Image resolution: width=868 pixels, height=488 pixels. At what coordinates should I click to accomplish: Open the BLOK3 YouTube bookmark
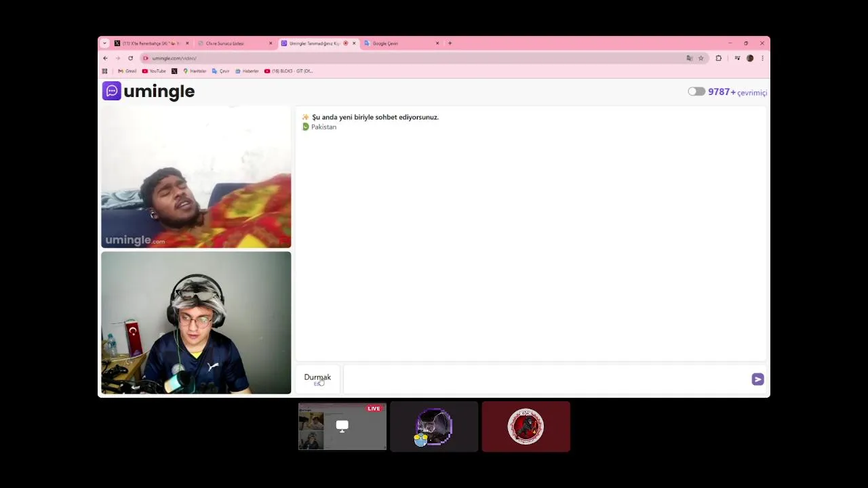click(289, 71)
